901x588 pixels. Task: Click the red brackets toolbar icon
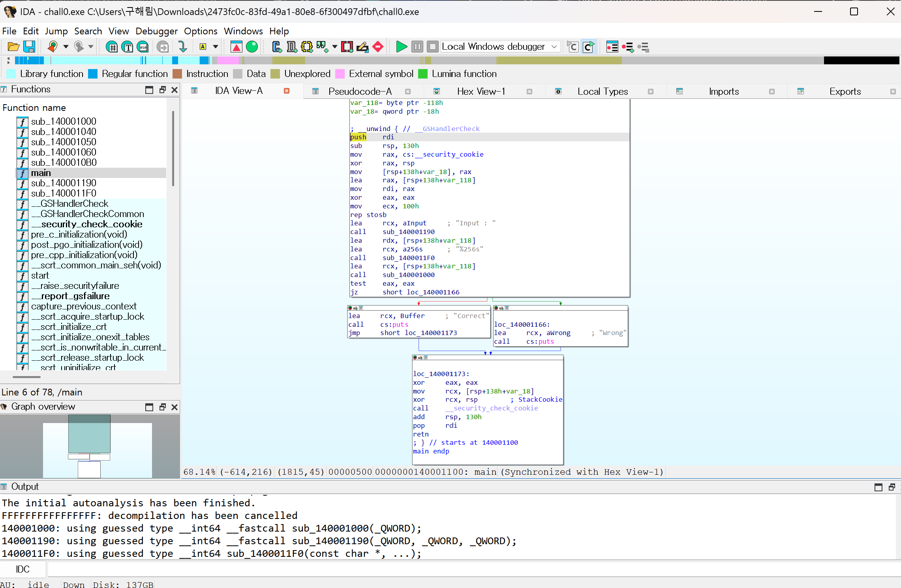coord(347,47)
